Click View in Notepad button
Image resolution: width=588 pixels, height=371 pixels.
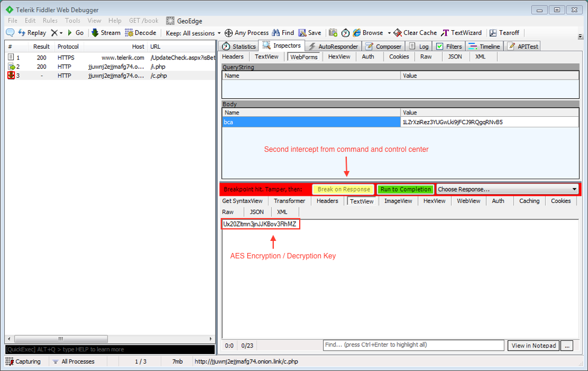534,346
